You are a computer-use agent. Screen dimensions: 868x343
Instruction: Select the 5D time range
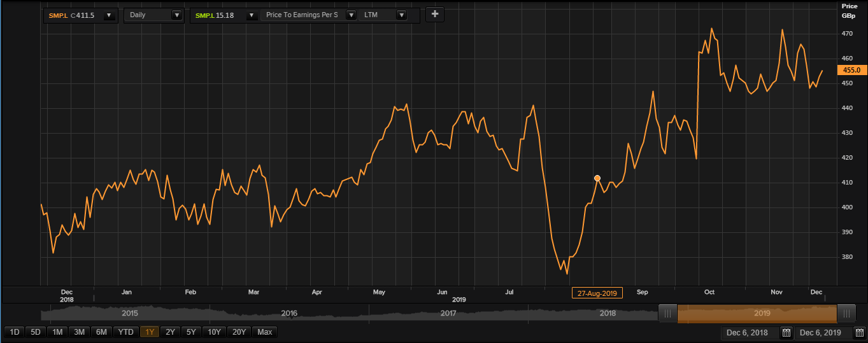(35, 332)
